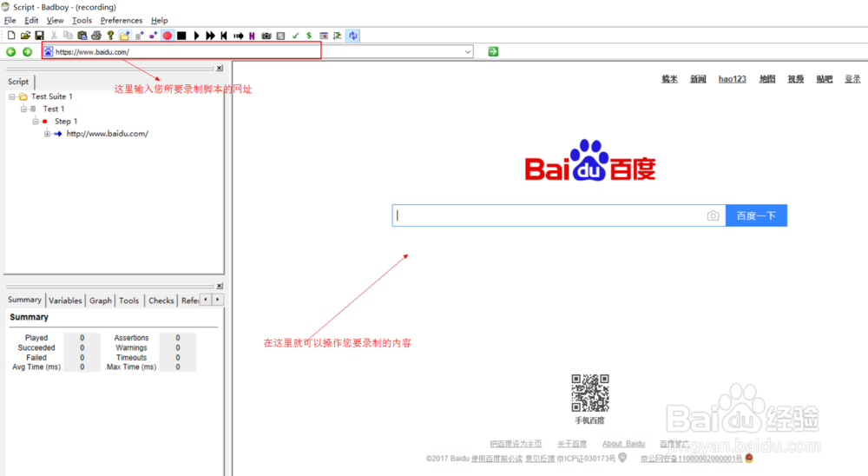Collapse Test Suite 1 node
The height and width of the screenshot is (476, 868).
11,96
